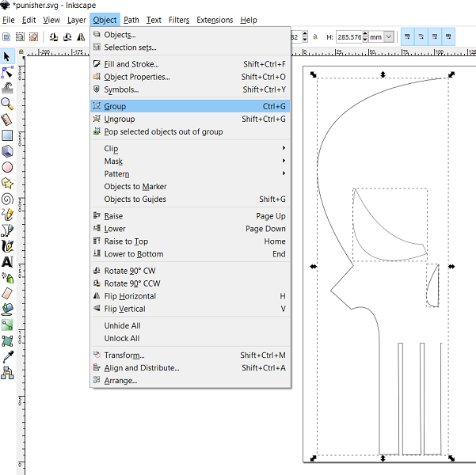Image resolution: width=476 pixels, height=475 pixels.
Task: Select the Connector diagram tool
Action: click(x=7, y=373)
